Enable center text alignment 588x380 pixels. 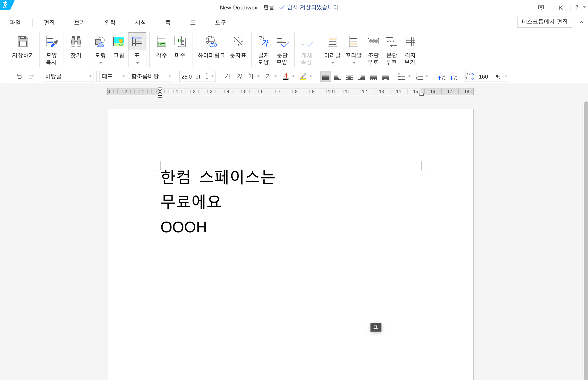coord(349,77)
